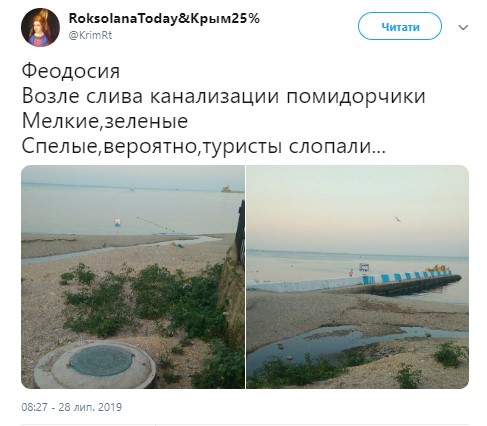487x426 pixels.
Task: Expand the tweet options chevron
Action: [x=463, y=27]
